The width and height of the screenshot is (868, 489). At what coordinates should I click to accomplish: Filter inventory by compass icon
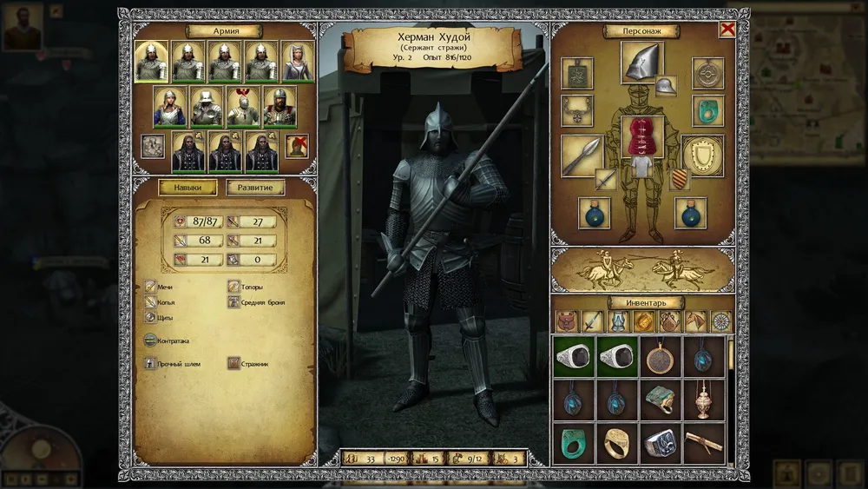coord(720,321)
